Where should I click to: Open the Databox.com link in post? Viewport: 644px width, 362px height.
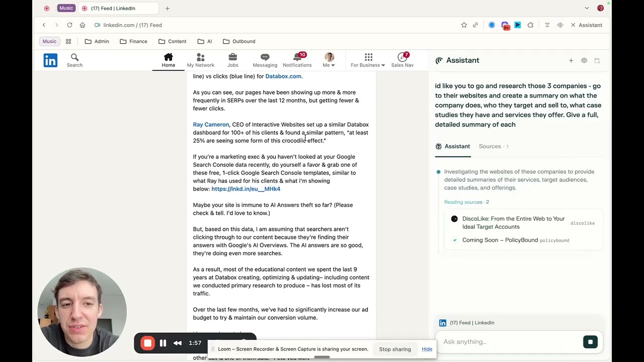[x=283, y=76]
